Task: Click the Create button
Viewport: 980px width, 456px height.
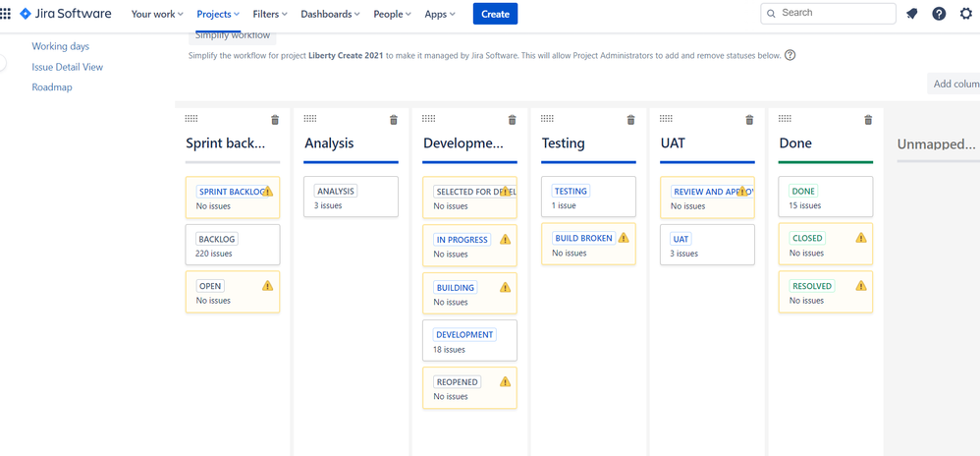Action: point(495,14)
